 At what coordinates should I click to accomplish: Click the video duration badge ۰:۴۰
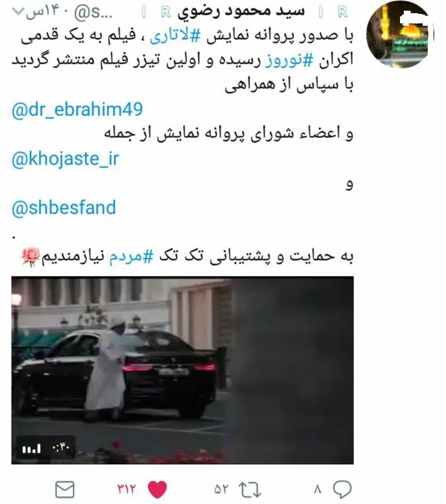point(61,447)
